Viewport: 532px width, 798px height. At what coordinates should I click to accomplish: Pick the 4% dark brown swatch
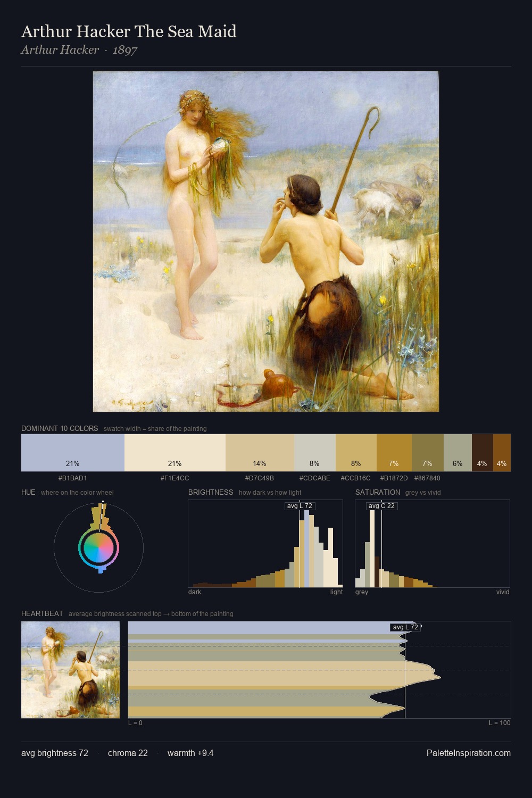(x=482, y=453)
